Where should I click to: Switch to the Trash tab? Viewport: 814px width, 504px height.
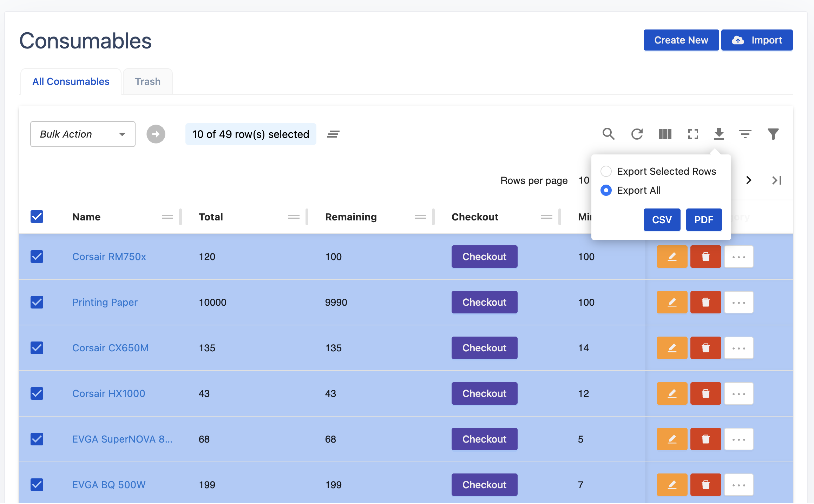coord(148,81)
